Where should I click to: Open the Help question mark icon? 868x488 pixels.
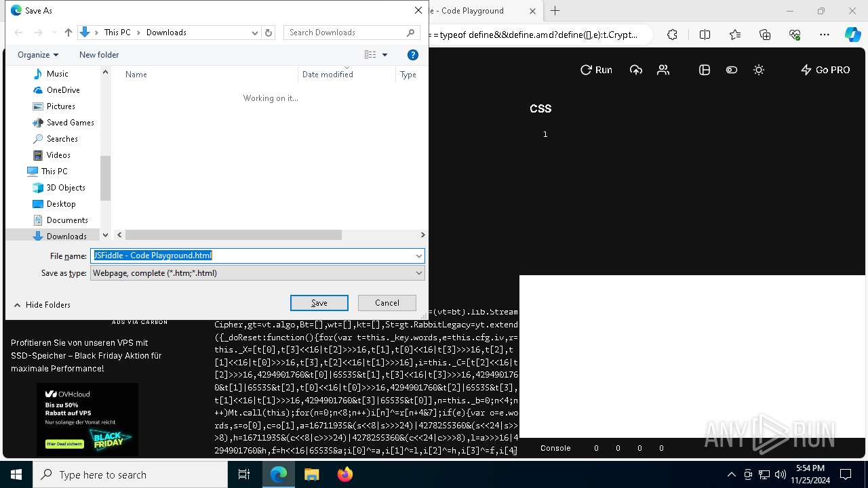tap(413, 55)
